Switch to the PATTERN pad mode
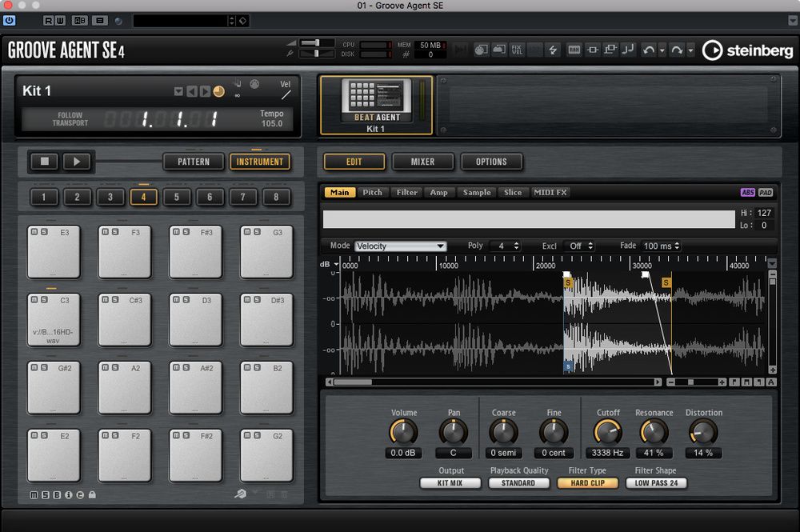Viewport: 800px width, 532px height. pyautogui.click(x=194, y=162)
